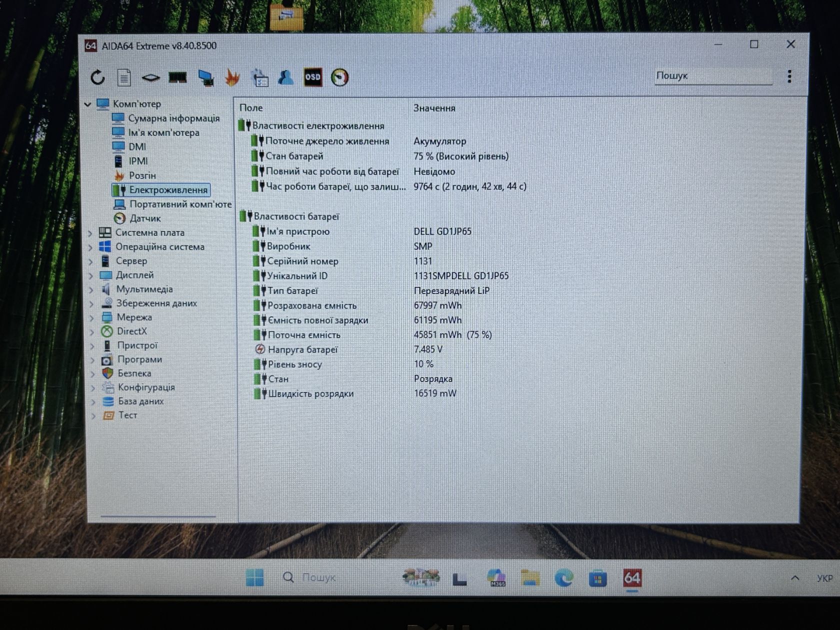Image resolution: width=840 pixels, height=630 pixels.
Task: Click the motherboard chip toolbar icon
Action: (150, 77)
